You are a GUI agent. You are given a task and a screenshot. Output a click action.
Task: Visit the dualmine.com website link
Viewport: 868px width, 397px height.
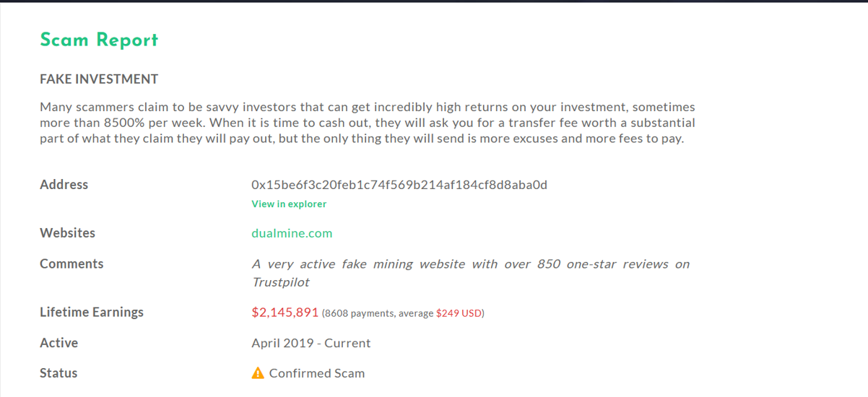click(292, 233)
